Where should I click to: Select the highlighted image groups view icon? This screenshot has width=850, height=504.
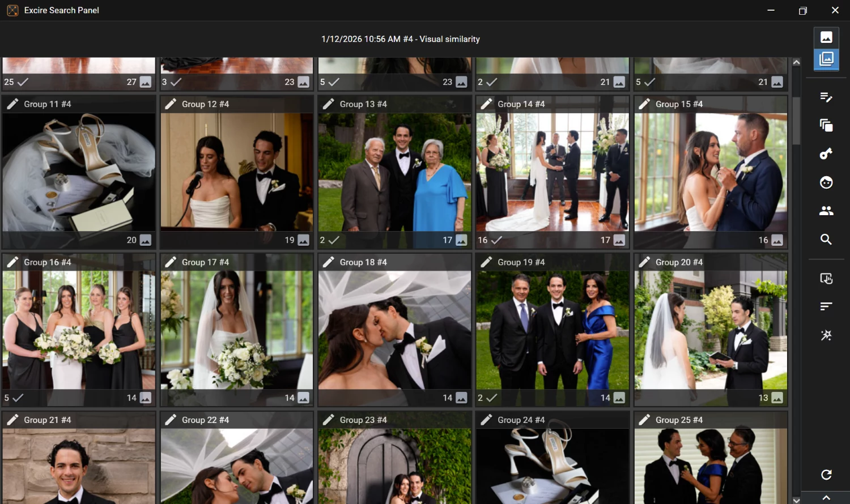[826, 59]
